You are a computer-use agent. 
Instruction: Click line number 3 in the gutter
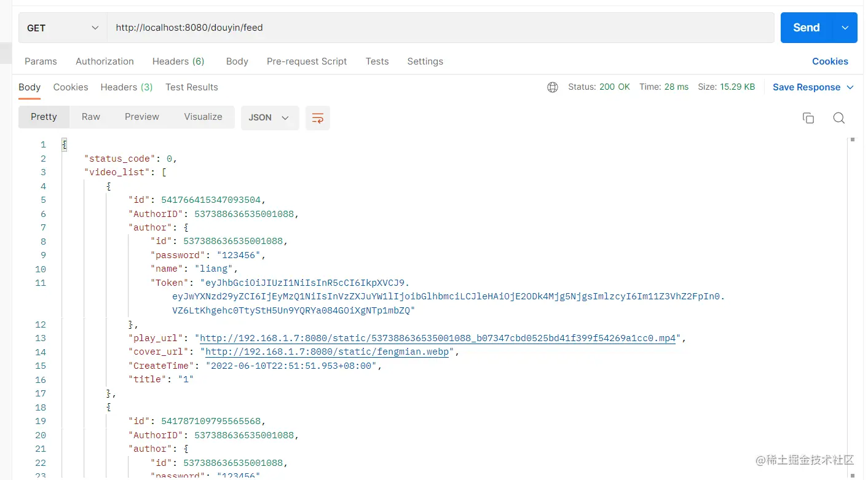(43, 173)
